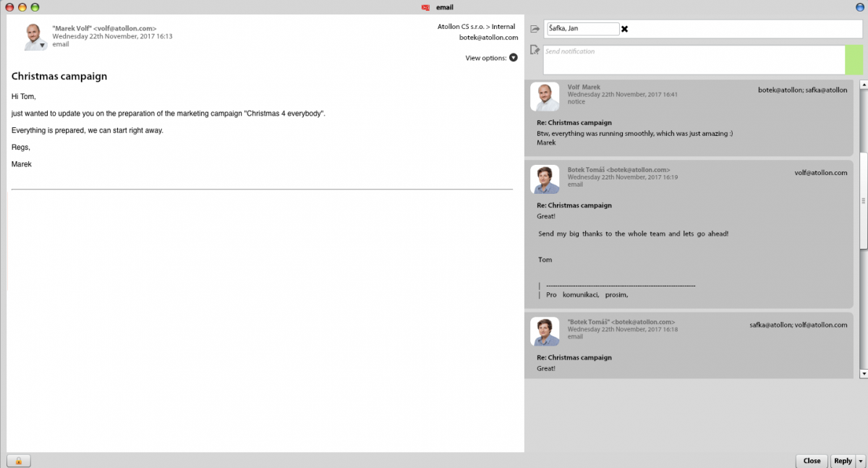Click inside the Send notification text box
868x468 pixels.
(x=693, y=60)
